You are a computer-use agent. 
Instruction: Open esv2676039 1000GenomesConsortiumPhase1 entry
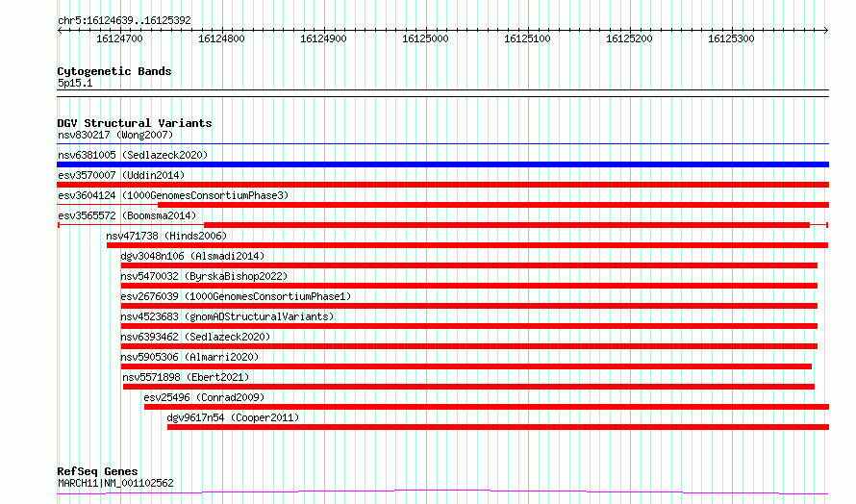click(236, 296)
